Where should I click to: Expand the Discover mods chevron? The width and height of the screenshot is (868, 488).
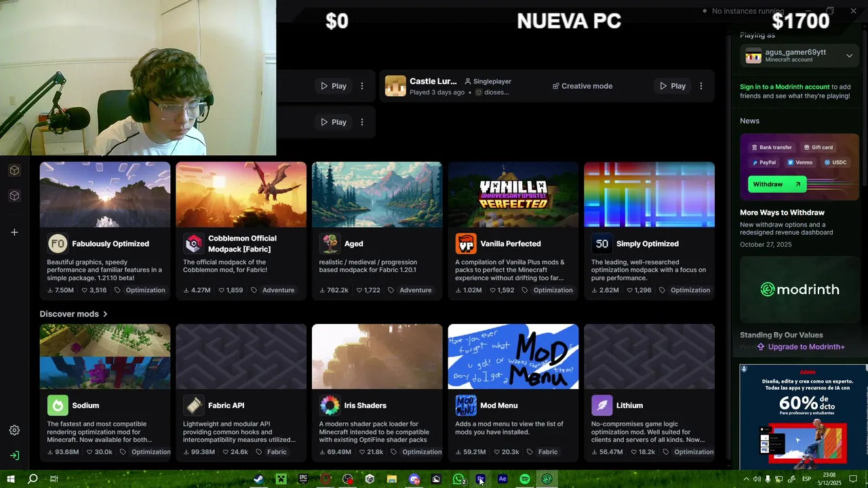(x=105, y=314)
